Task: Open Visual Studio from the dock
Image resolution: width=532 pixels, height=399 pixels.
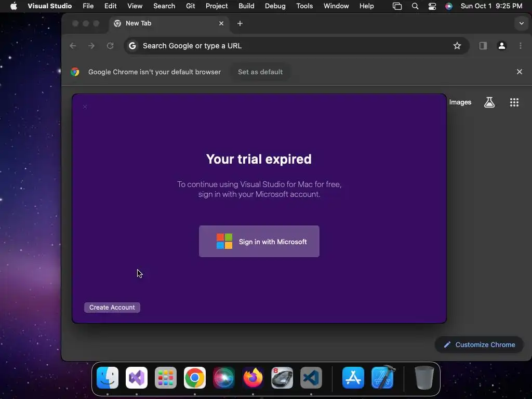Action: [137, 378]
